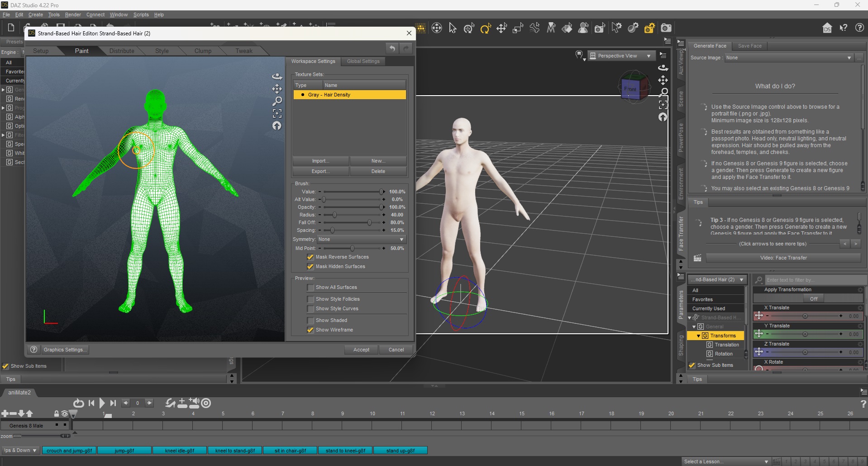Open the viewport draw style dropdown
Viewport: 868px width, 466px height.
coord(580,56)
